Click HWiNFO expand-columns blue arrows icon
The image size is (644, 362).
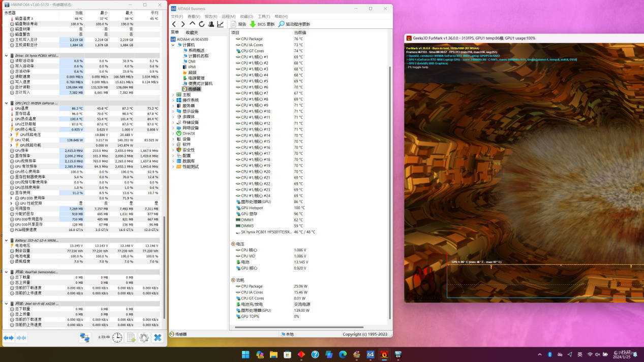tap(9, 338)
